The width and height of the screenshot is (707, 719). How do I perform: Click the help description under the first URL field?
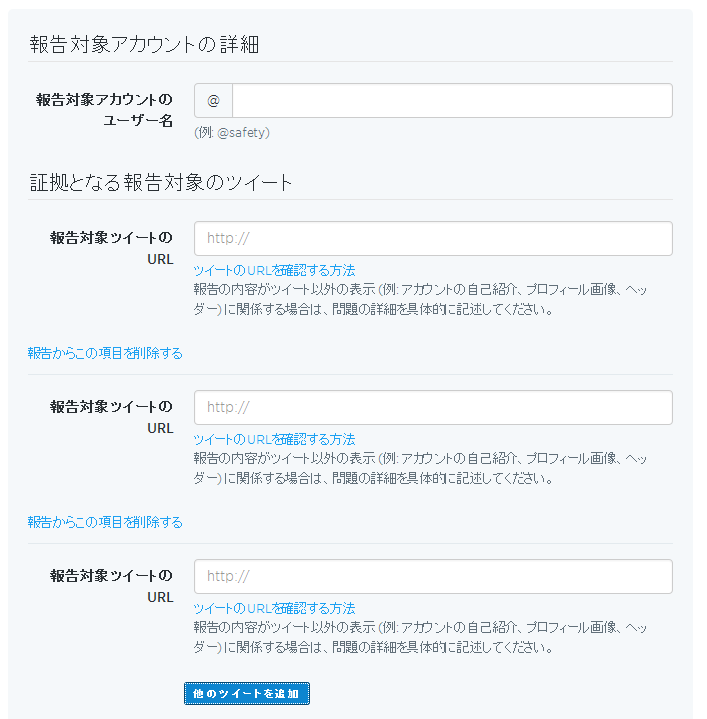[x=420, y=299]
